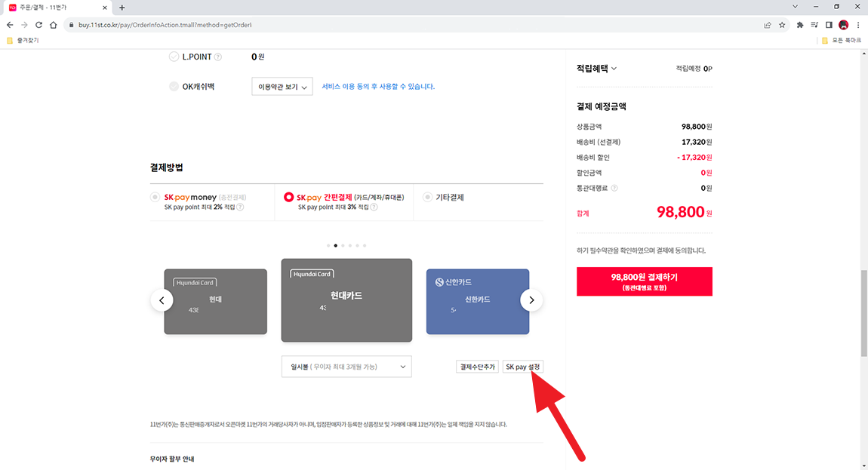Screen dimensions: 868x470
Task: Click the back arrow in the browser toolbar
Action: tap(9, 24)
